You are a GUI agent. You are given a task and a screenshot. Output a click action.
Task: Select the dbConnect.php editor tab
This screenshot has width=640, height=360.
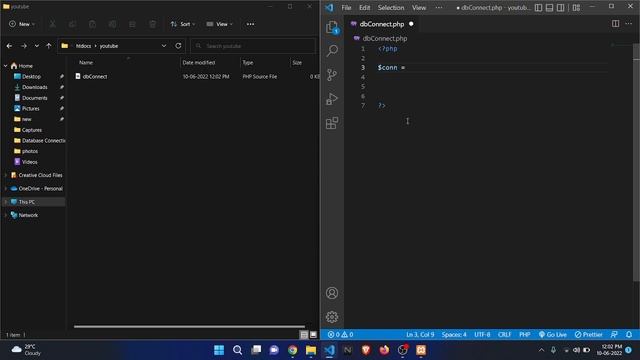382,24
